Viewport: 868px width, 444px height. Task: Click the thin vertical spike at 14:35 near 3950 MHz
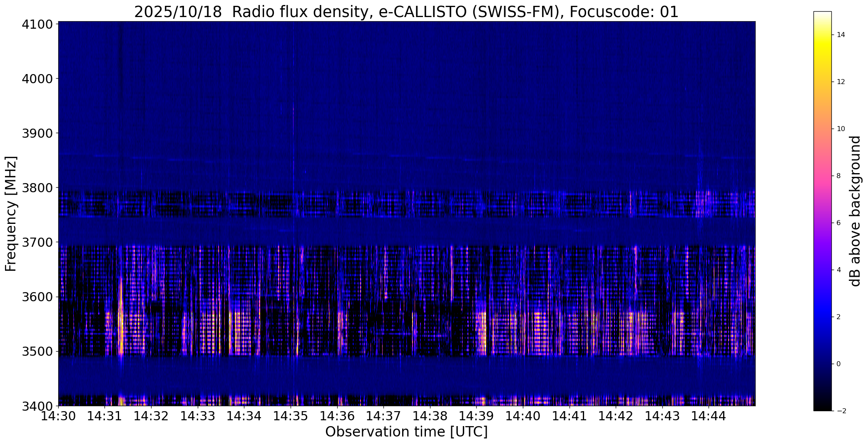click(x=293, y=119)
